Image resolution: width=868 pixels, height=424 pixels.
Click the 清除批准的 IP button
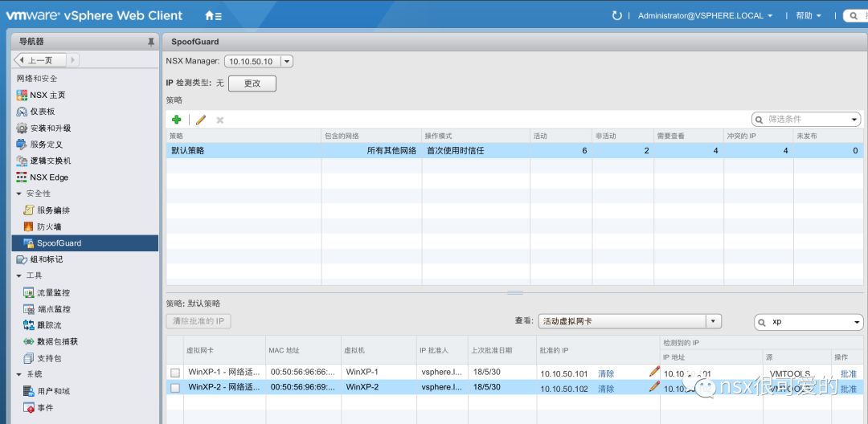tap(199, 321)
